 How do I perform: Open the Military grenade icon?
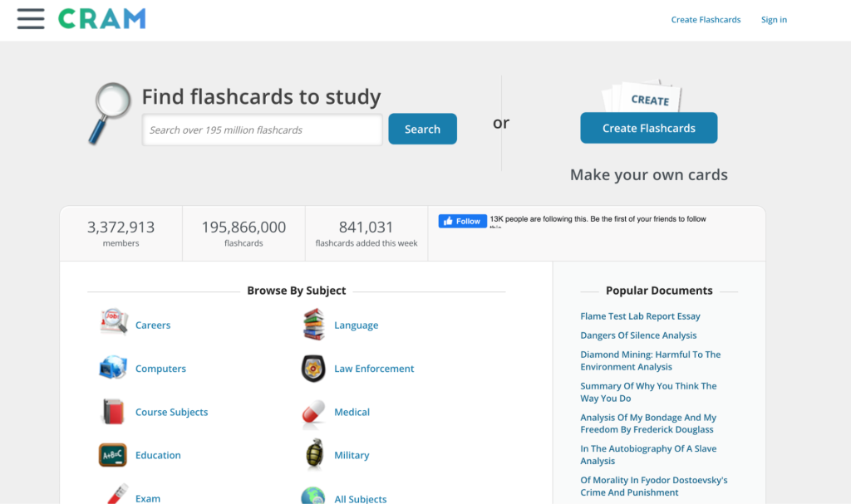click(313, 455)
